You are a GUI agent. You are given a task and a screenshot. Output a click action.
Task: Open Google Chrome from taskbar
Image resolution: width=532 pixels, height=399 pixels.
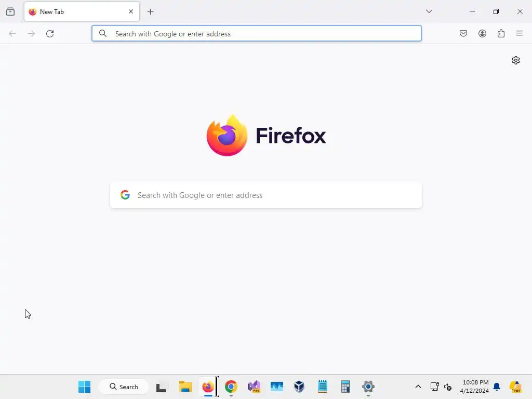(231, 387)
